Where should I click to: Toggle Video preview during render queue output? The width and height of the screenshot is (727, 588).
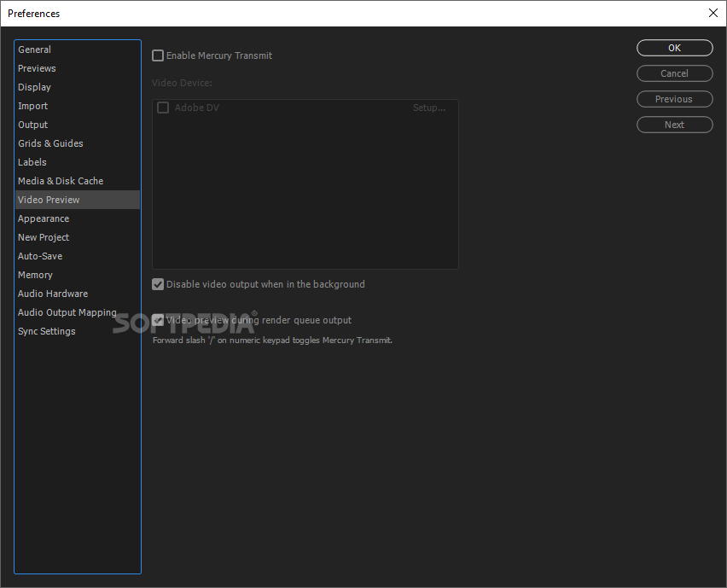click(158, 320)
